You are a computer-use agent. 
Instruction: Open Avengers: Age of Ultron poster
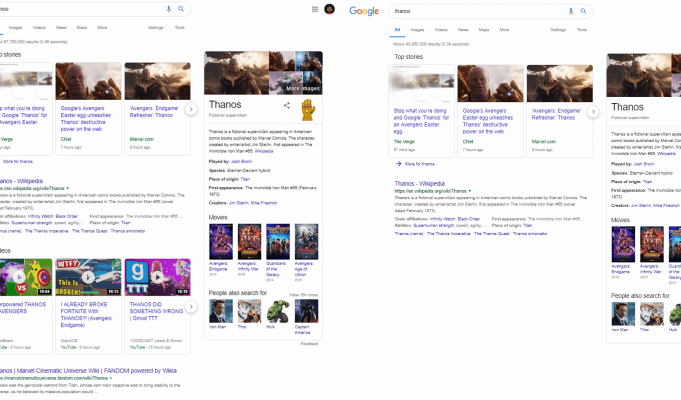[x=307, y=242]
